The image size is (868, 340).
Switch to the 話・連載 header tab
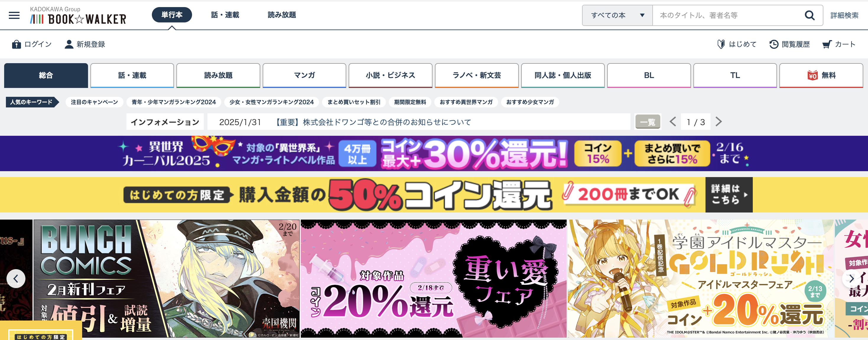pyautogui.click(x=225, y=15)
